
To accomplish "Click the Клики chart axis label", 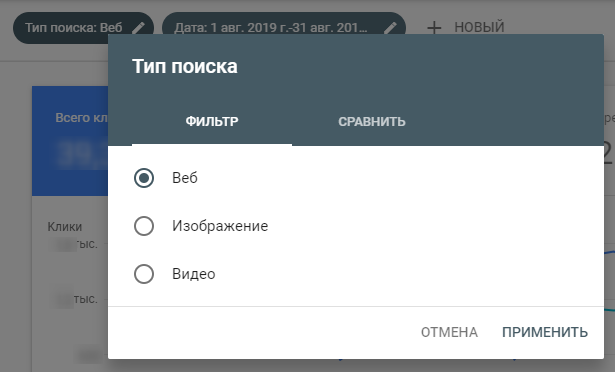I will (x=65, y=227).
